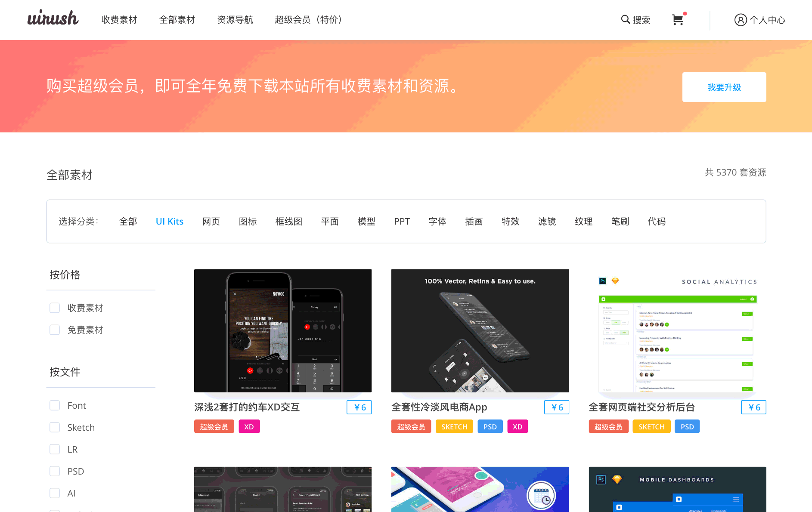
Task: Click PSD tag under 冷淡风电商App
Action: tap(490, 427)
